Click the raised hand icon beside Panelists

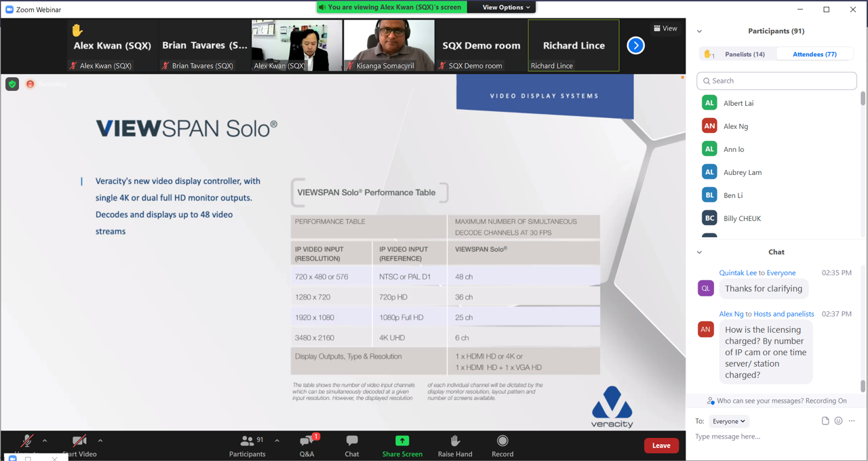point(709,54)
